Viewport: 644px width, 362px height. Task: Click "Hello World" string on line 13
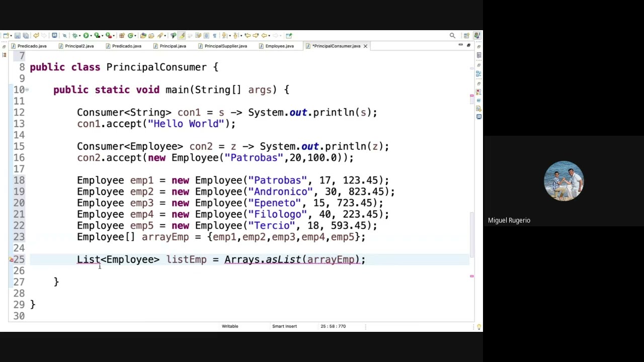(186, 124)
